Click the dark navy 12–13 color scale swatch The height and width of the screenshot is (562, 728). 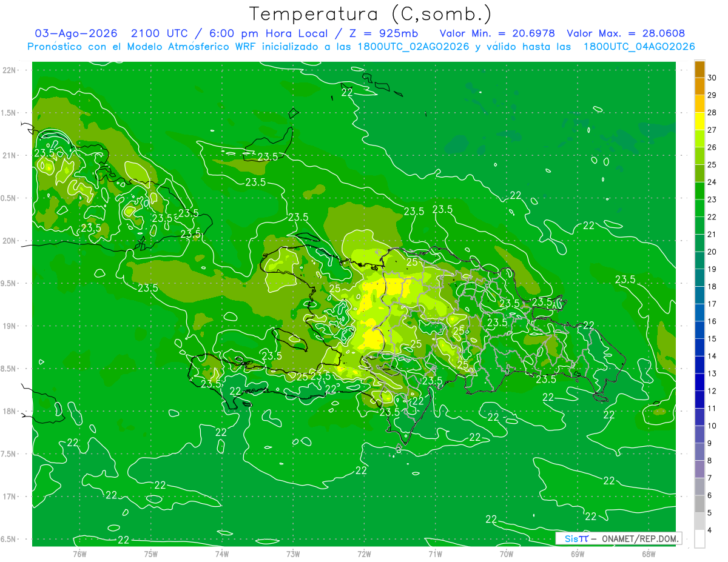(x=699, y=382)
